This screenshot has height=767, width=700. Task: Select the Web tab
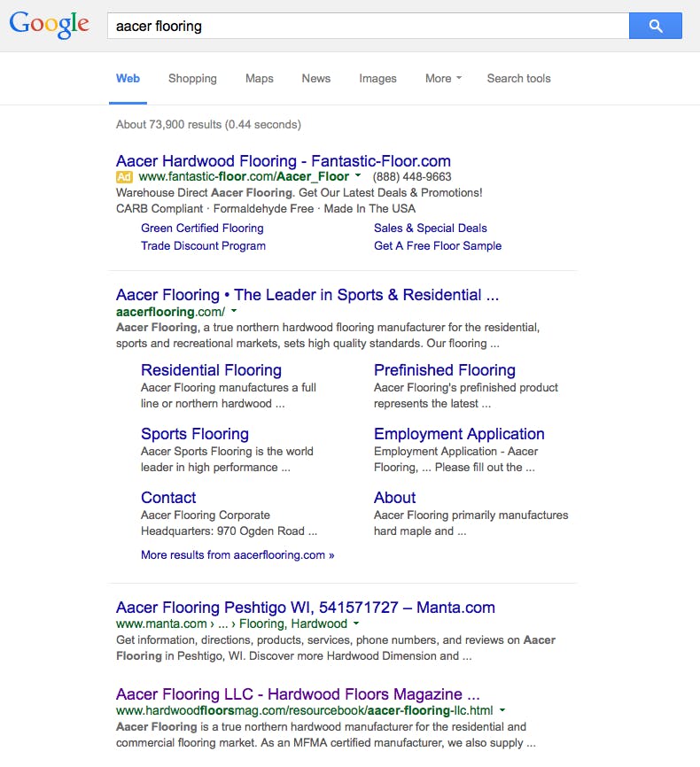tap(128, 78)
